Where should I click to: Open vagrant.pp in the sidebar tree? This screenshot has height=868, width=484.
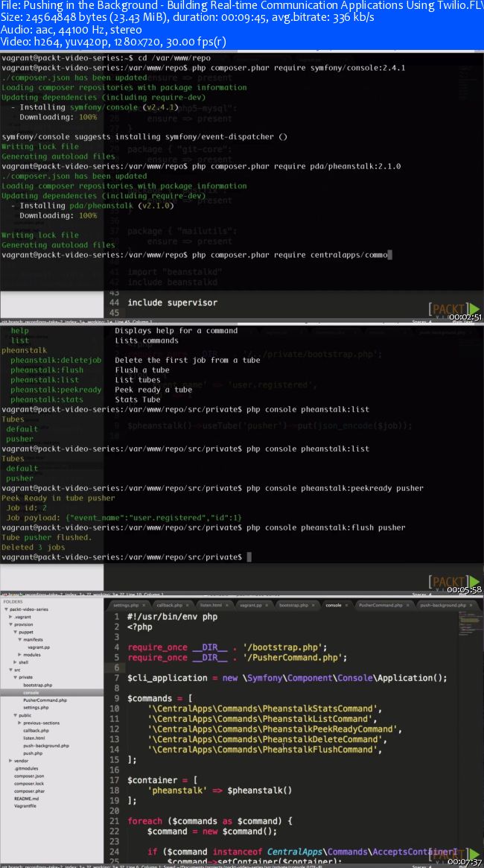39,647
